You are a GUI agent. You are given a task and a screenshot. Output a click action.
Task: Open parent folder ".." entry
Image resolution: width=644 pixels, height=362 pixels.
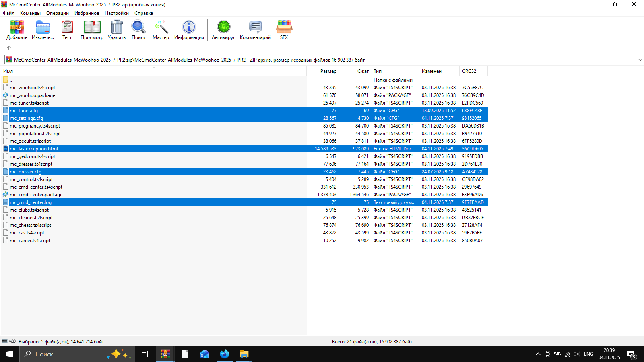[x=11, y=80]
